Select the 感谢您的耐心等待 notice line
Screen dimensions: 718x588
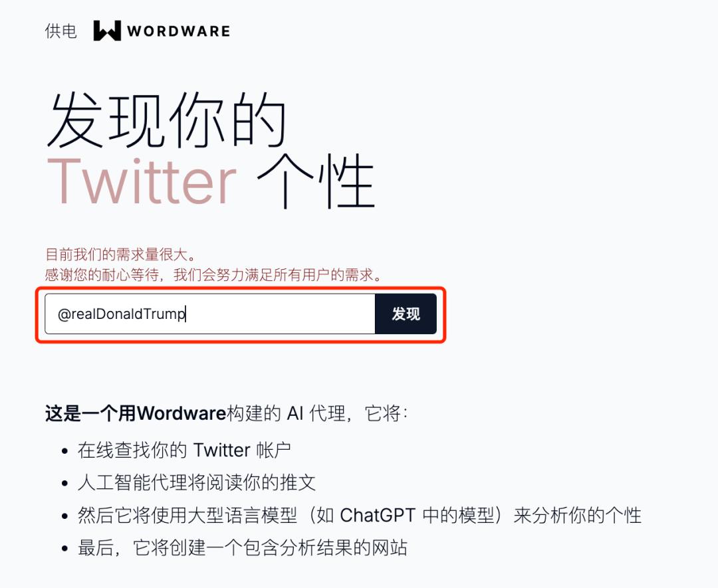point(213,274)
